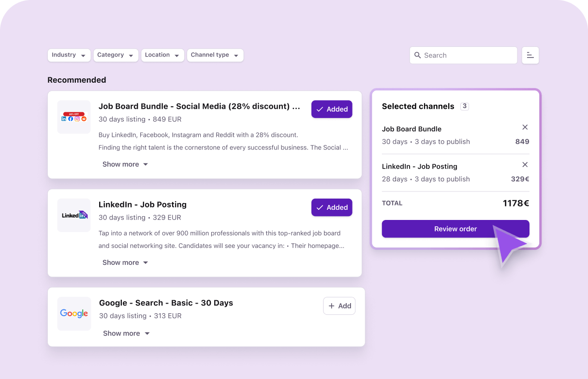Remove LinkedIn - Job Posting from selected channels
This screenshot has height=379, width=588.
(525, 164)
